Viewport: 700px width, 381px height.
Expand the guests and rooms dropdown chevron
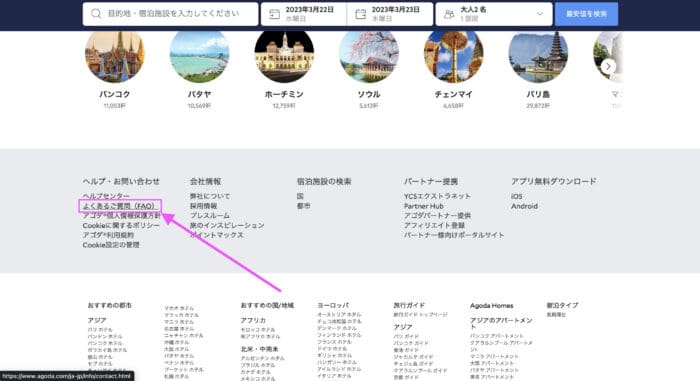tap(540, 14)
